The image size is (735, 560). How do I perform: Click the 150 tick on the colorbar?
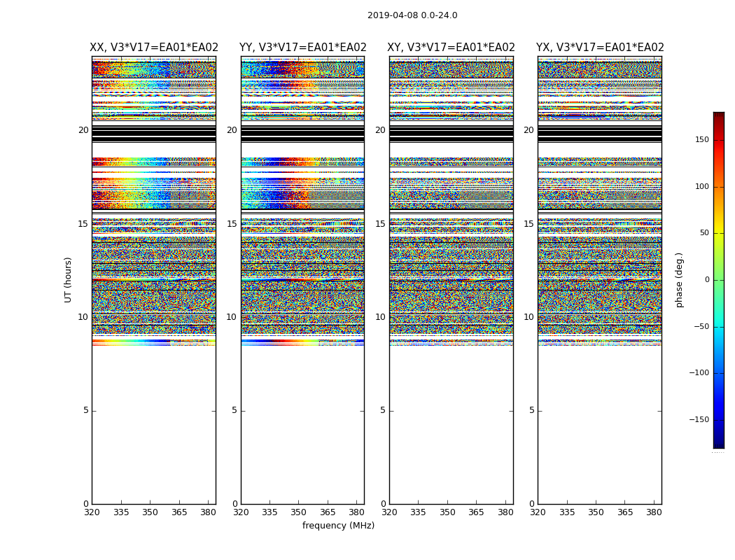pyautogui.click(x=701, y=139)
